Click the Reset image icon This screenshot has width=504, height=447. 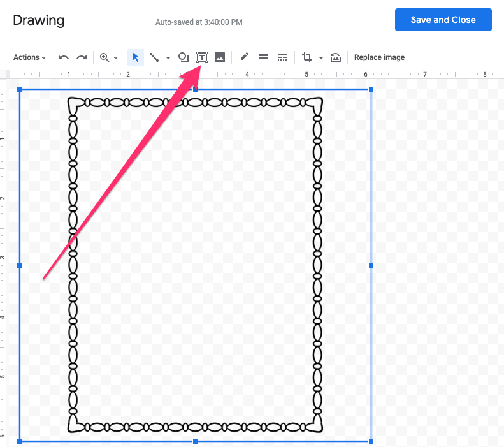click(x=336, y=57)
